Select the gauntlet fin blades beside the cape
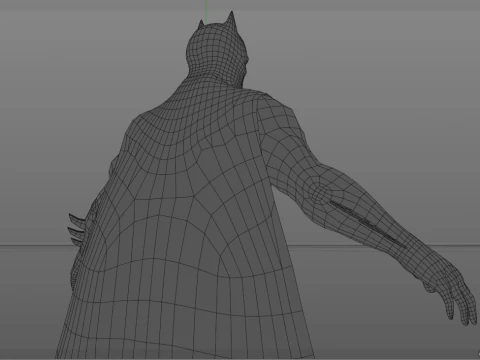Image resolution: width=480 pixels, height=360 pixels. point(78,230)
